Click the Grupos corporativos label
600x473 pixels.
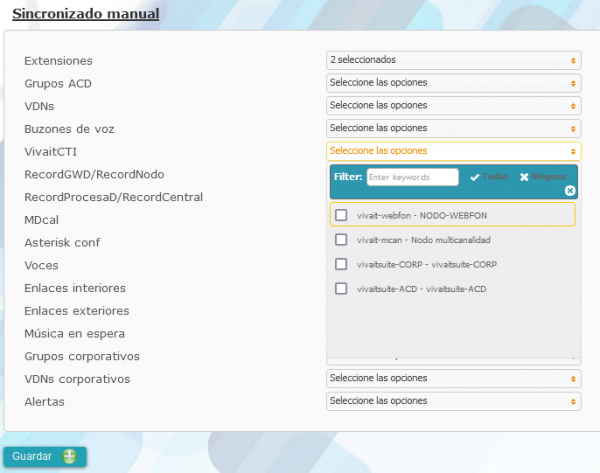click(82, 356)
